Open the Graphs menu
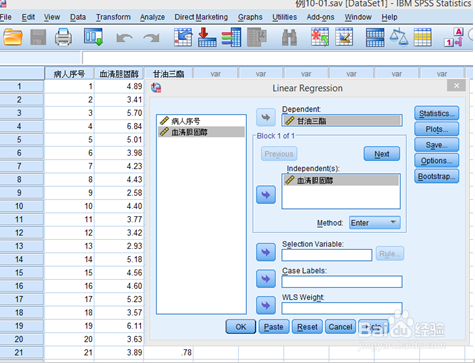The height and width of the screenshot is (363, 475). pyautogui.click(x=250, y=17)
